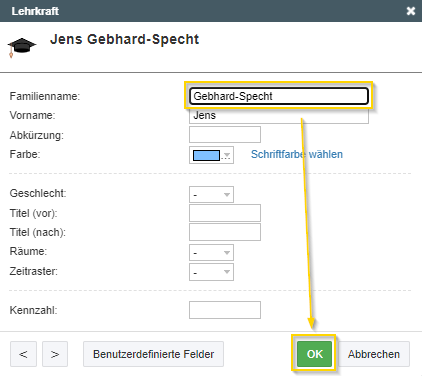Expand the Geschlecht dropdown
The image size is (422, 376).
point(211,194)
